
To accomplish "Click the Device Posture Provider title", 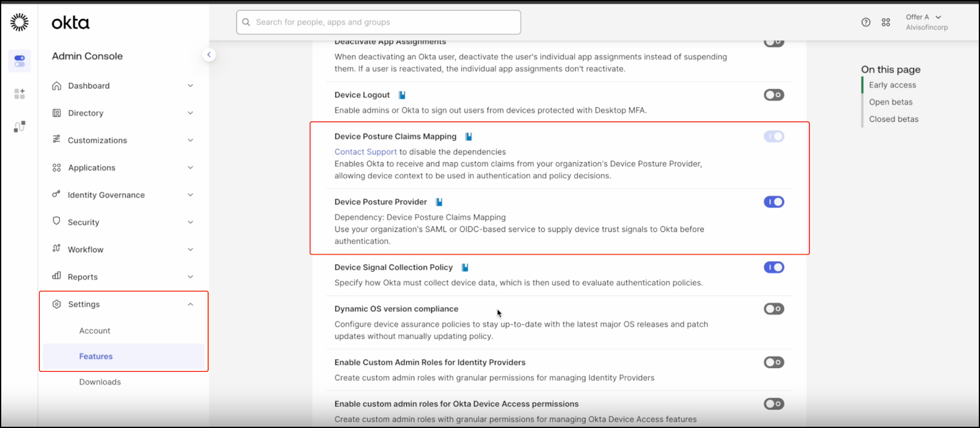I will [381, 202].
